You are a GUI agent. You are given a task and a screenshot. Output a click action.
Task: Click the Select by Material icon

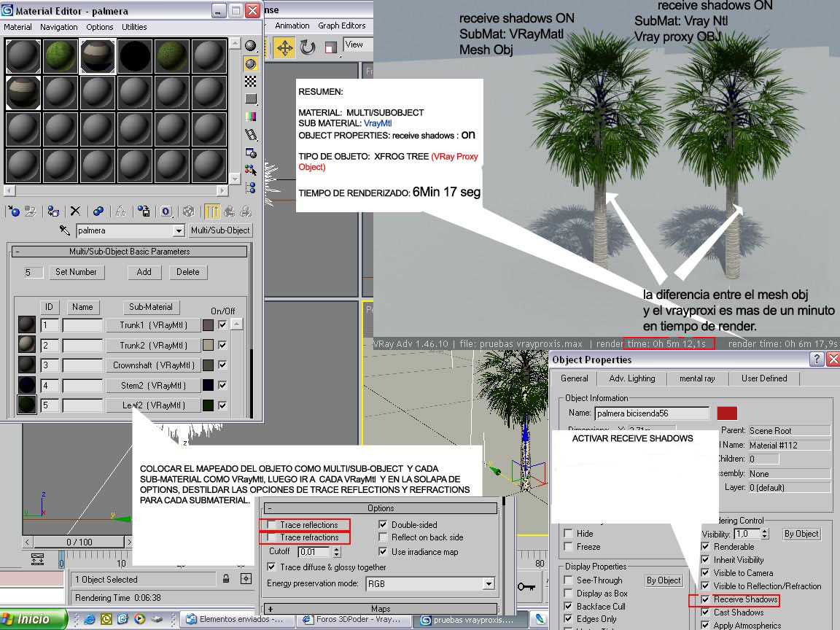point(250,171)
